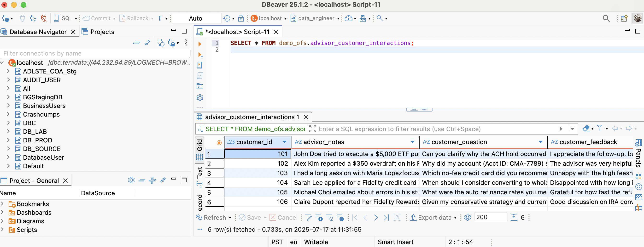Execute SQL statement with the orange arrow
This screenshot has width=644, height=247.
(x=200, y=44)
